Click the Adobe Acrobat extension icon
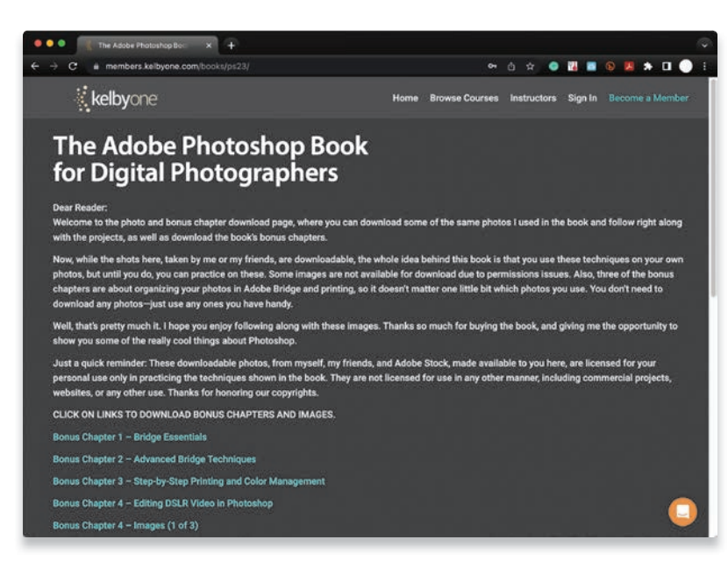This screenshot has height=561, width=728. 628,66
